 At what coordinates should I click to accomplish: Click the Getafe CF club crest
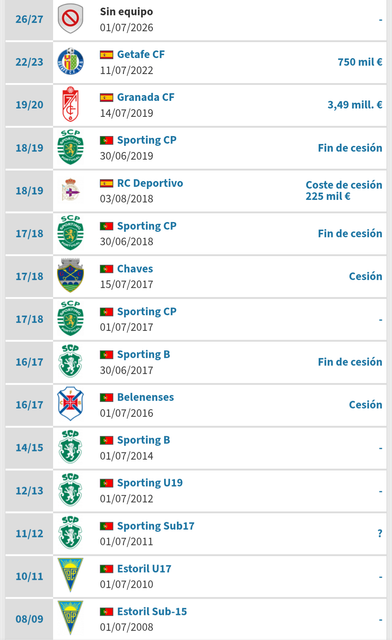pos(70,62)
